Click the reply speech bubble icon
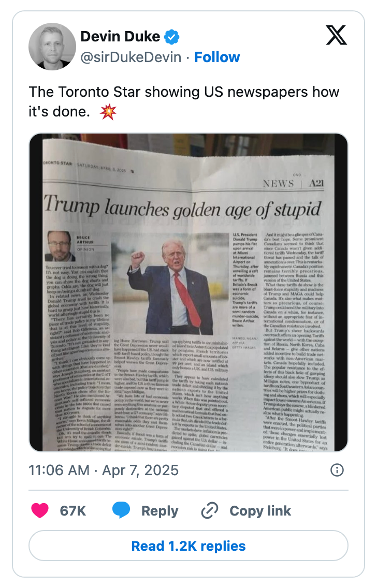377x588 pixels. click(x=121, y=510)
